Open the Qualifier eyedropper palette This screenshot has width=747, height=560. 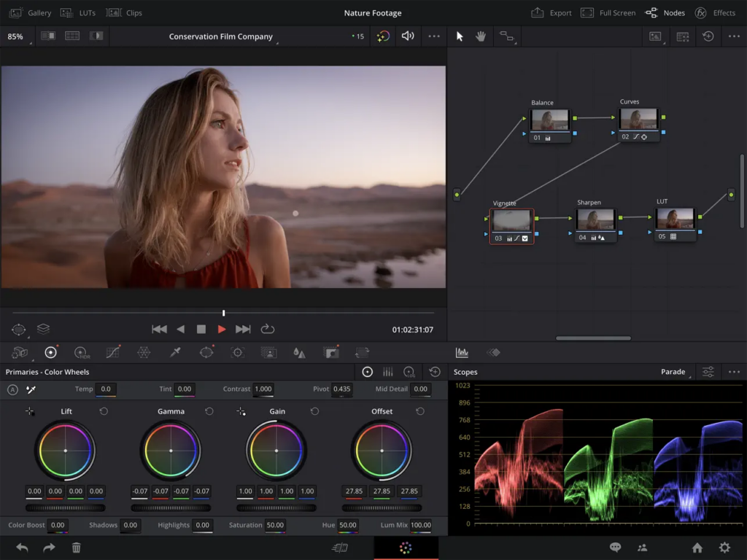pyautogui.click(x=175, y=352)
